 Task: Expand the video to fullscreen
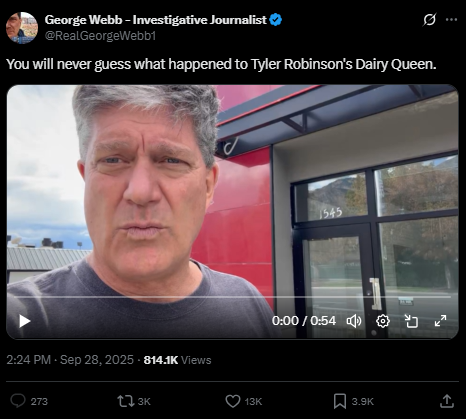pos(440,321)
